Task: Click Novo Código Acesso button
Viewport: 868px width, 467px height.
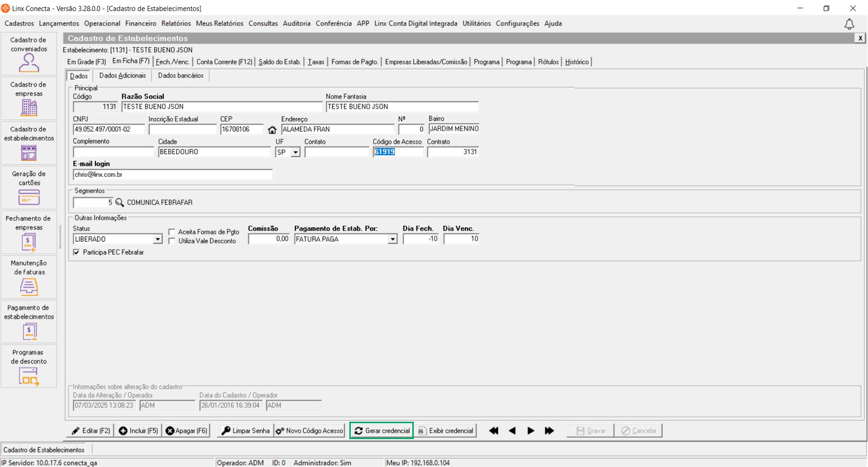Action: pyautogui.click(x=309, y=431)
